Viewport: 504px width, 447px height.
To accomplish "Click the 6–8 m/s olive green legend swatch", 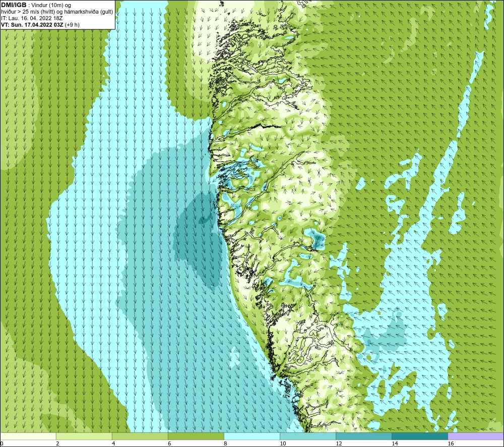I will [x=196, y=436].
